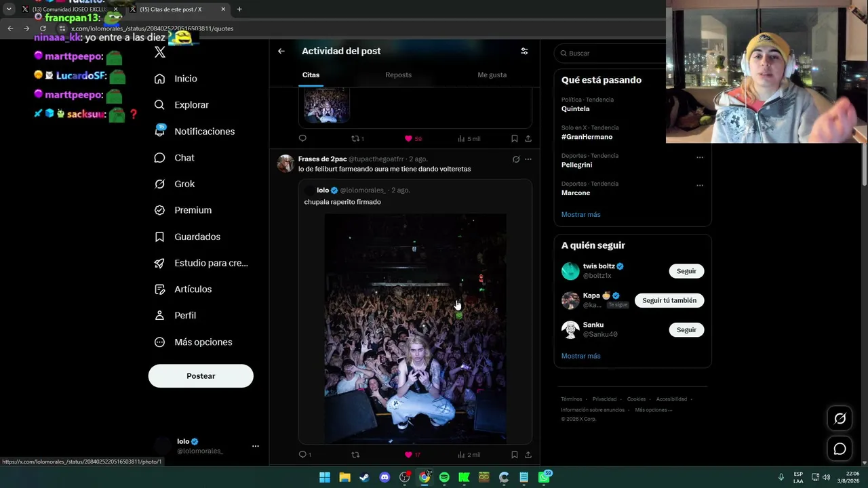Screen dimensions: 868x488
Task: Open the floating Grok button
Action: point(840,419)
